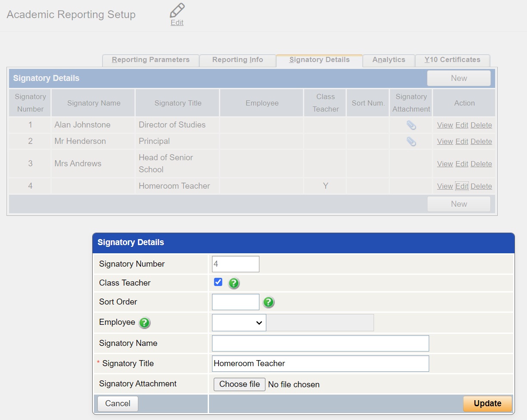Go to the Analytics tab
Viewport: 527px width, 420px height.
click(x=389, y=60)
